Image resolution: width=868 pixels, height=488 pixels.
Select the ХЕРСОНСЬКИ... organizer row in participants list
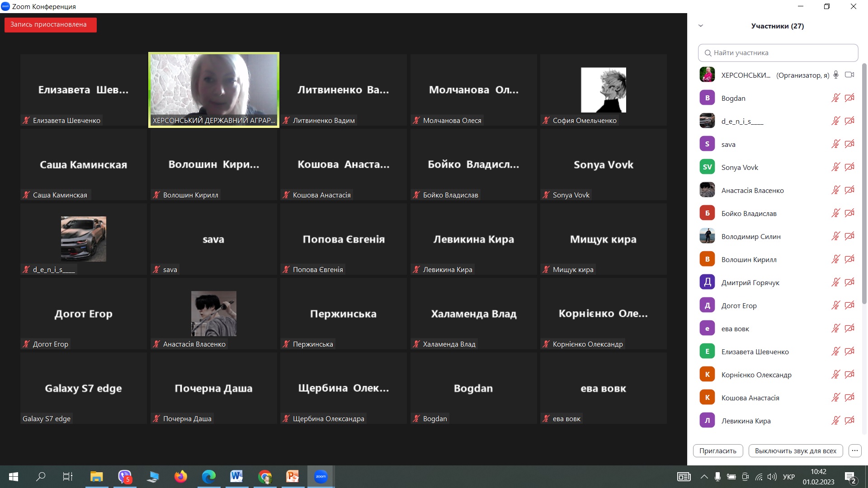tap(777, 75)
